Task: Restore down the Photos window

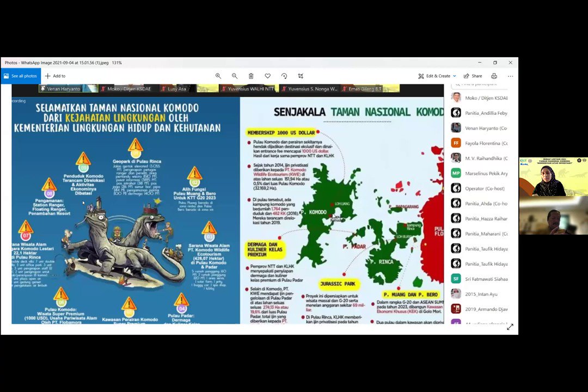Action: [x=495, y=63]
